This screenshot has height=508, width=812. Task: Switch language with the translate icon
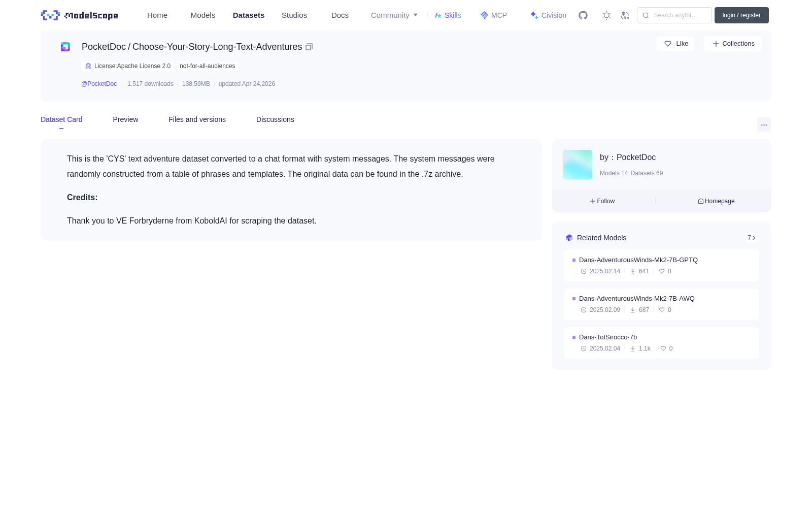(625, 15)
